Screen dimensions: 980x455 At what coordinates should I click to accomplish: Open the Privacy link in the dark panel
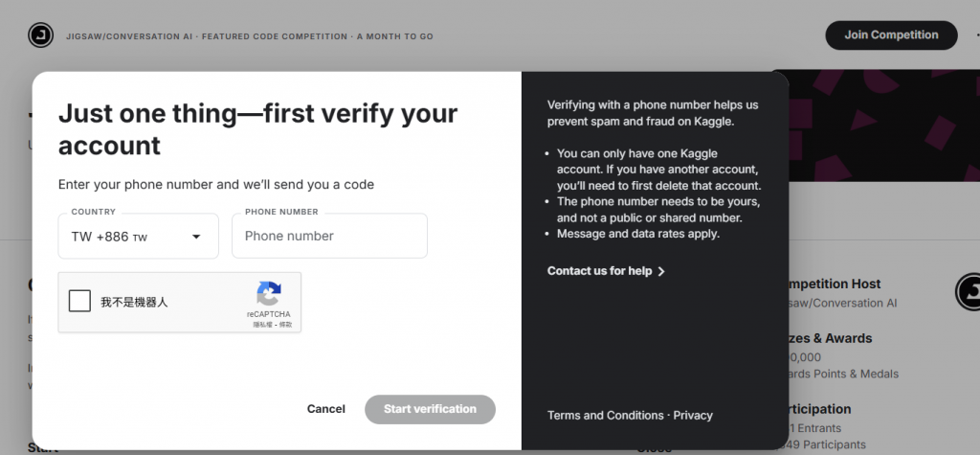(693, 415)
